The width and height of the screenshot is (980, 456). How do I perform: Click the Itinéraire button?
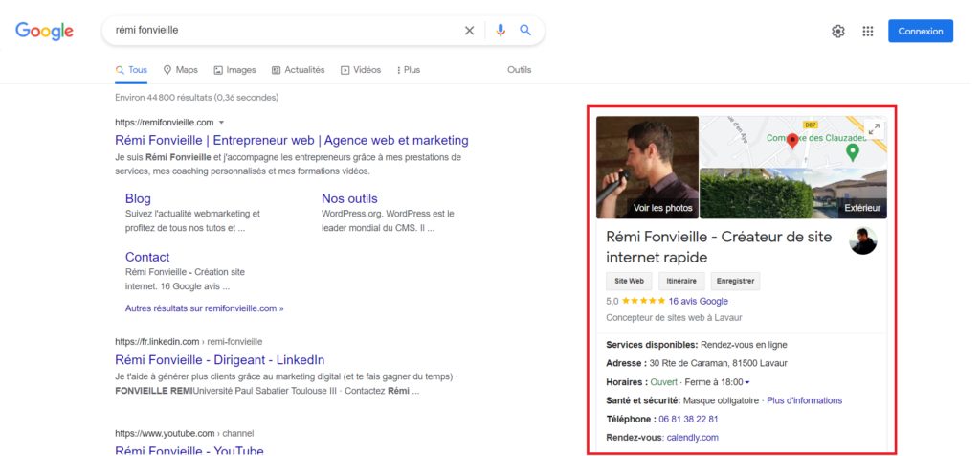click(681, 281)
